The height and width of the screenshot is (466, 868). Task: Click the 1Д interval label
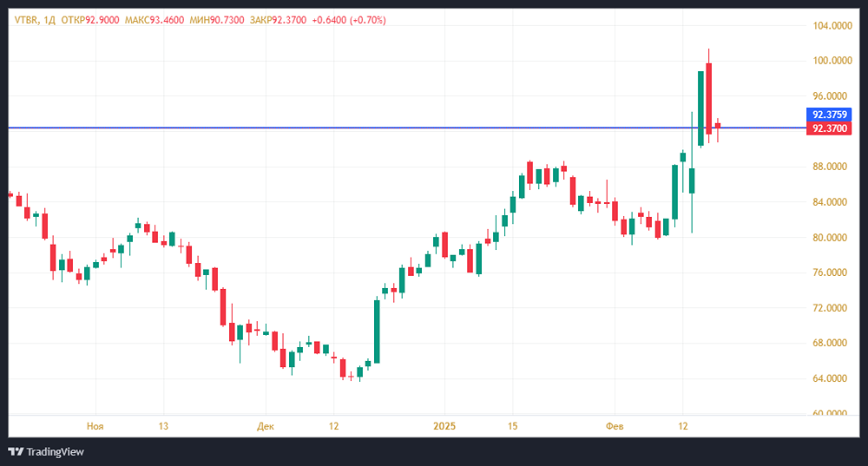pos(49,20)
